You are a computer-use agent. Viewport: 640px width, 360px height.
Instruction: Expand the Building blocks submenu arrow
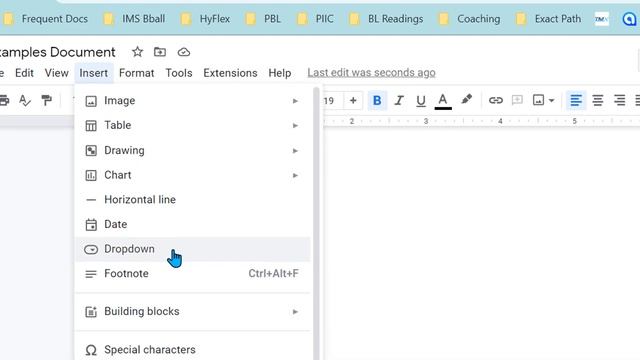(295, 312)
